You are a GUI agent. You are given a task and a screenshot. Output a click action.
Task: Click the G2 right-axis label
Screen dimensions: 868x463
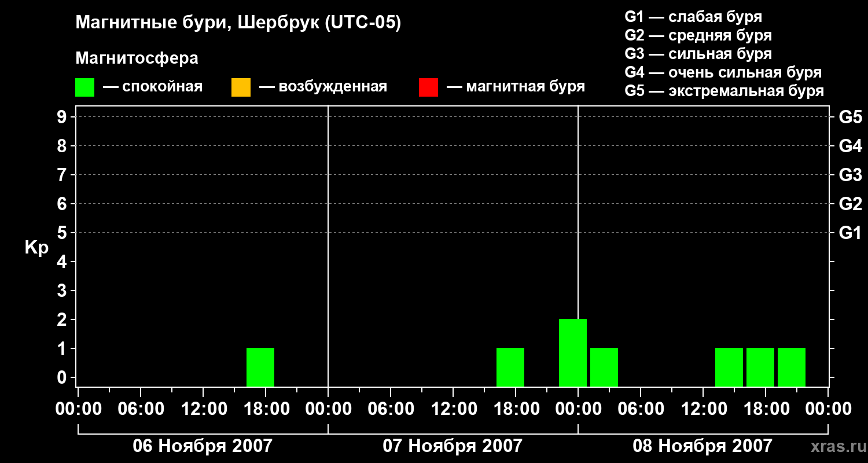[850, 204]
